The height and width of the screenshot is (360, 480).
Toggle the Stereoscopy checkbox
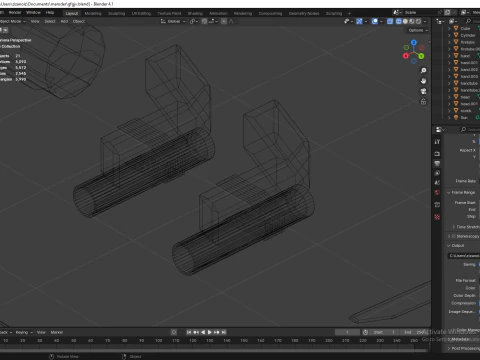453,236
